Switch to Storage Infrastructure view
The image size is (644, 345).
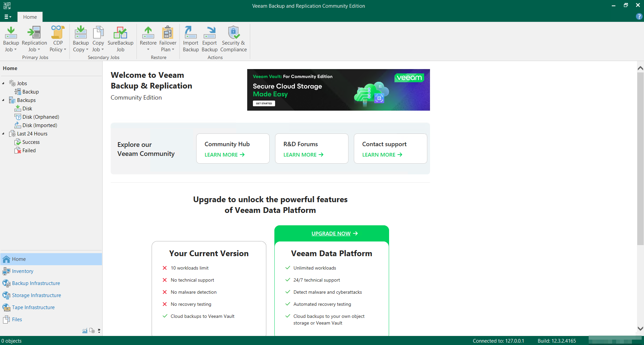tap(51, 295)
